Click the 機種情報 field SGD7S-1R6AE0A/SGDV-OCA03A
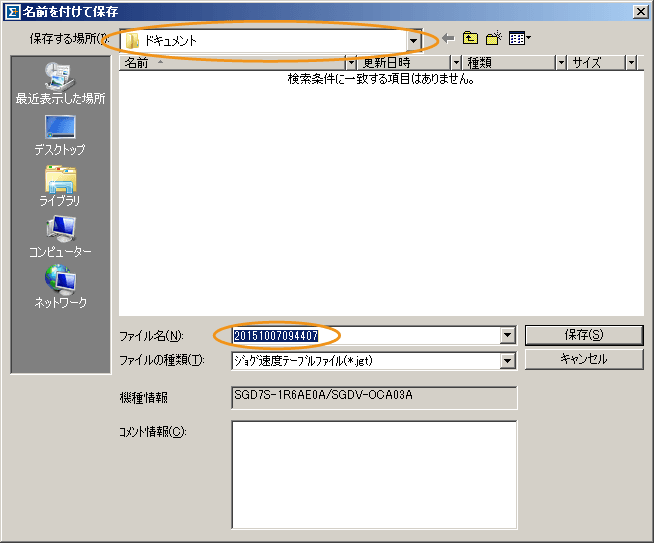Screen dimensions: 654x543 coord(374,397)
